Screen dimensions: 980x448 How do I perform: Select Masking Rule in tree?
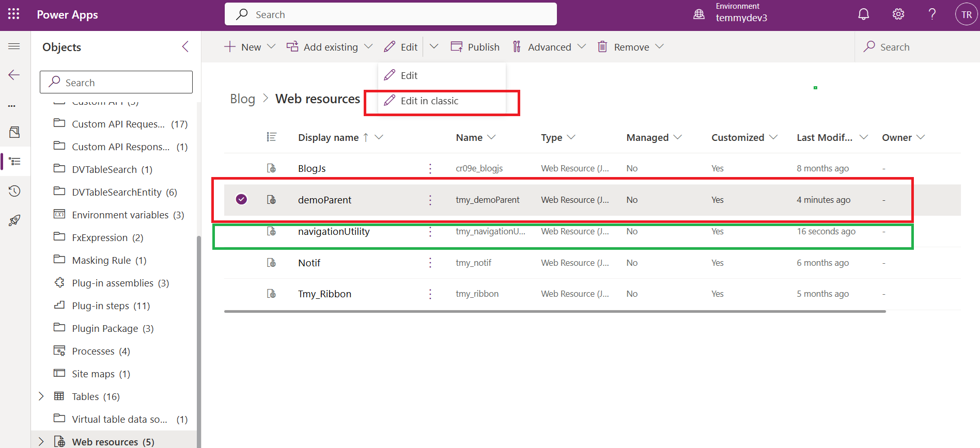point(100,260)
